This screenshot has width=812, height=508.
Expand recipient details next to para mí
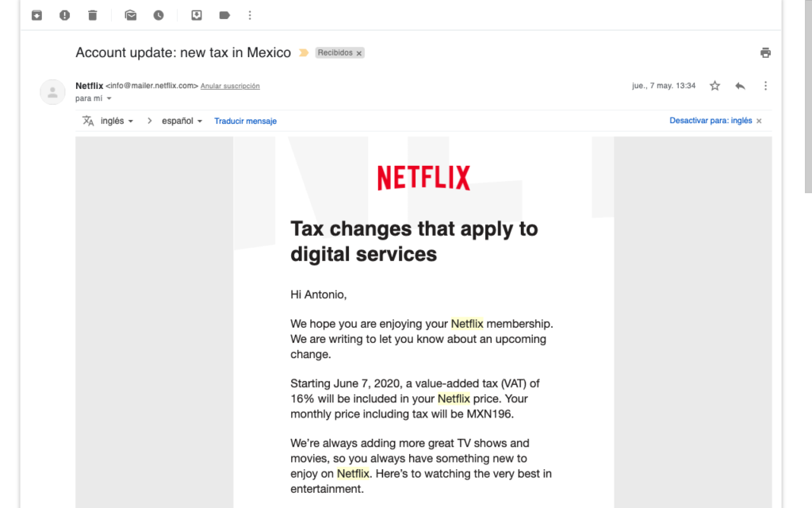(109, 98)
